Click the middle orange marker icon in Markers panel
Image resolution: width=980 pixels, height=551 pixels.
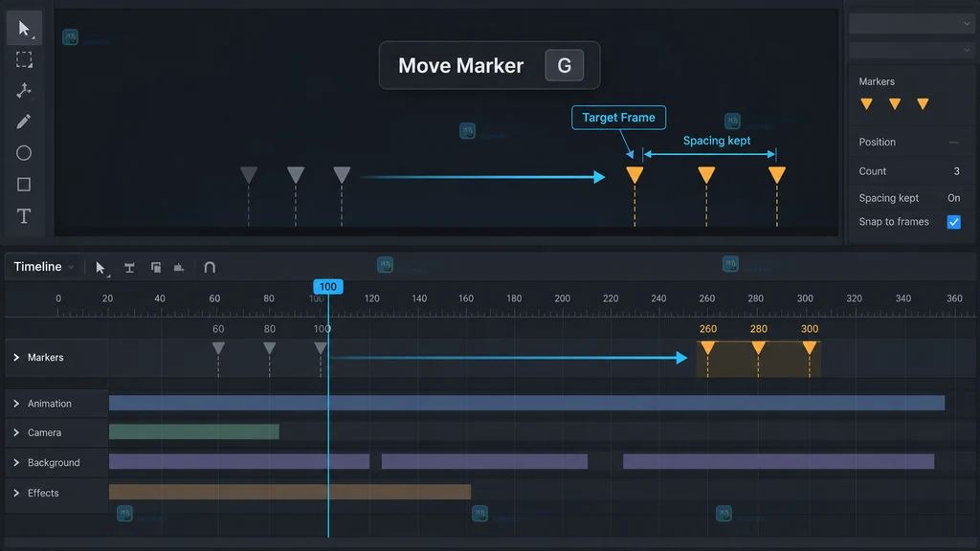point(895,103)
